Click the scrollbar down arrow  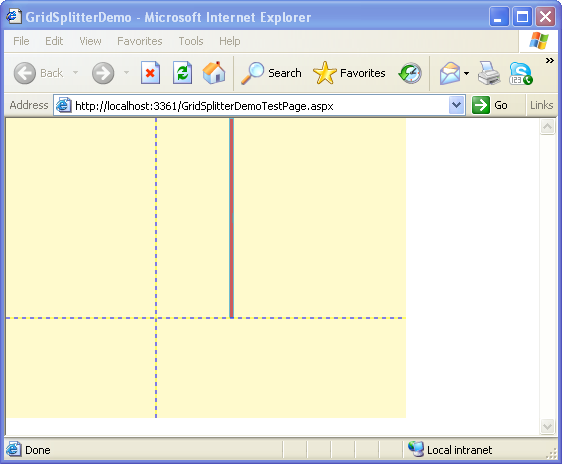point(547,426)
